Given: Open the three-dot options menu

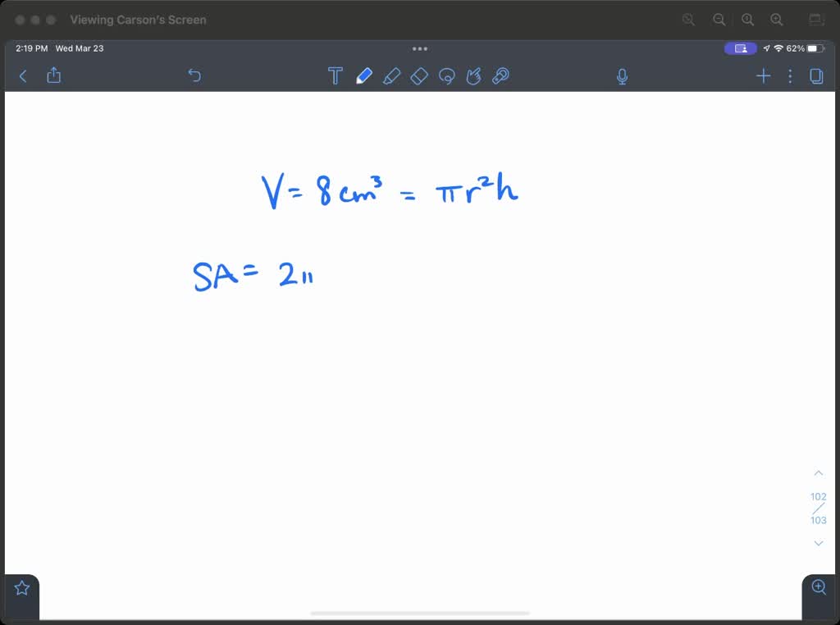Looking at the screenshot, I should coord(789,75).
